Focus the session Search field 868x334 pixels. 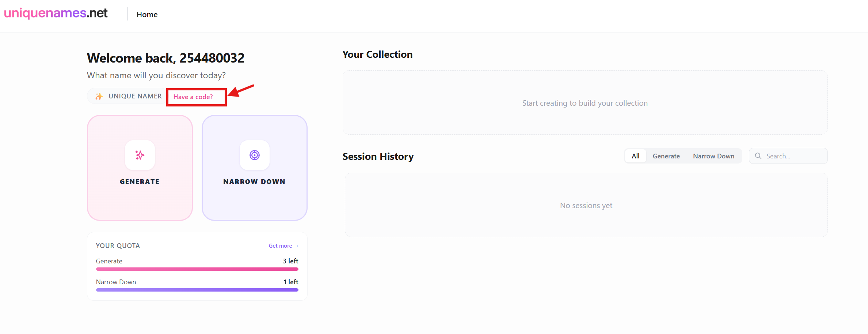point(793,156)
